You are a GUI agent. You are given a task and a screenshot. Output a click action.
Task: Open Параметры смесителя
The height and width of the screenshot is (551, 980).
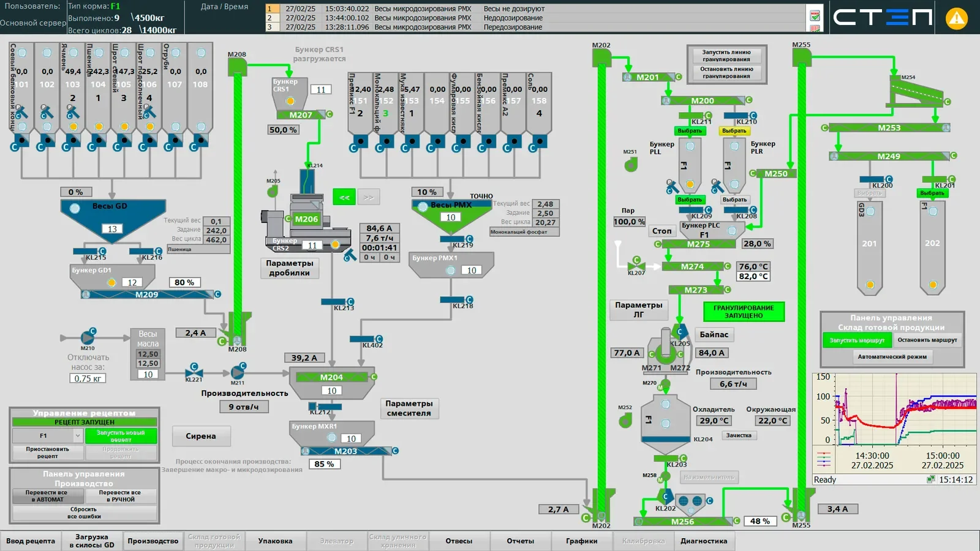click(409, 408)
